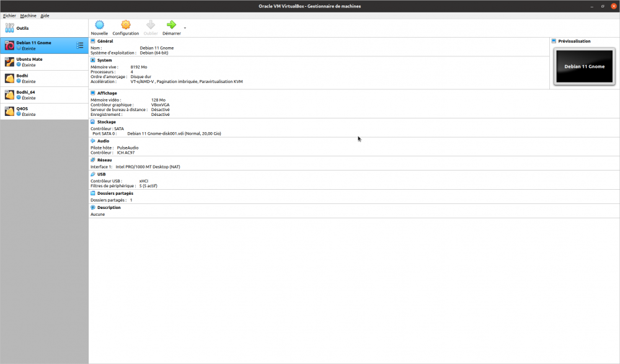Click the Prévisualisation panel icon

pos(554,41)
